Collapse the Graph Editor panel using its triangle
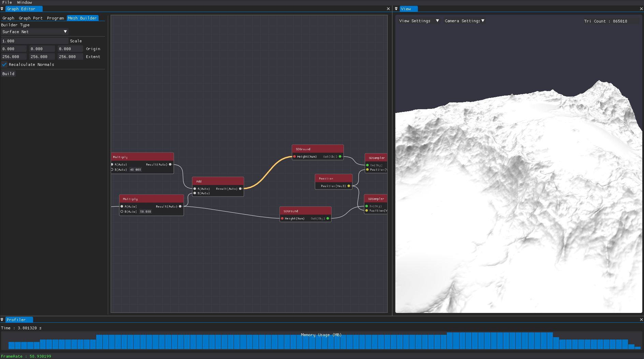 pos(2,9)
